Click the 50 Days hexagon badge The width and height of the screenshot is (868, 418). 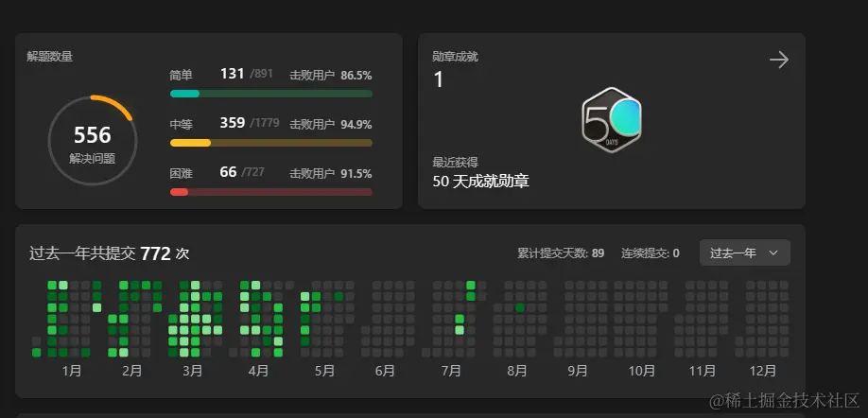coord(611,120)
